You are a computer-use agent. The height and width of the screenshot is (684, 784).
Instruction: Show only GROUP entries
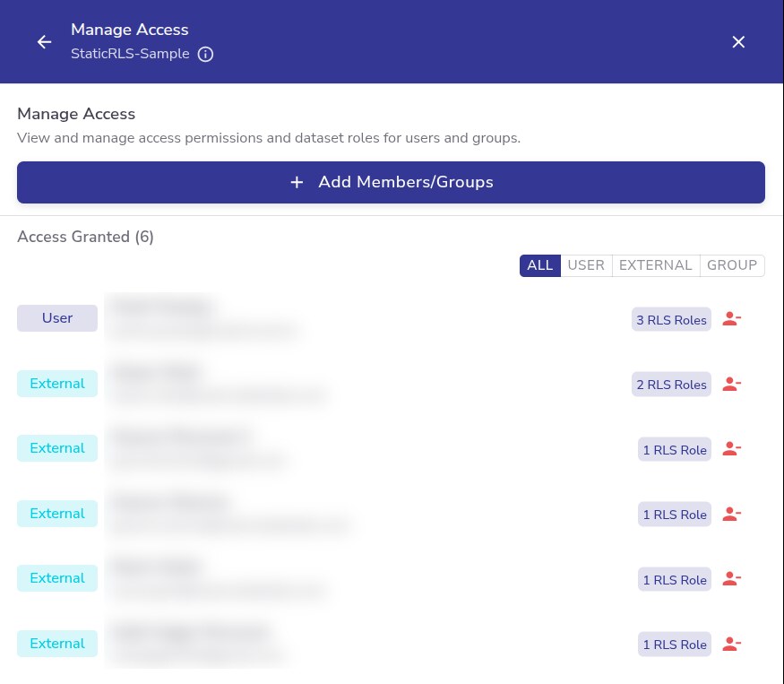[732, 265]
